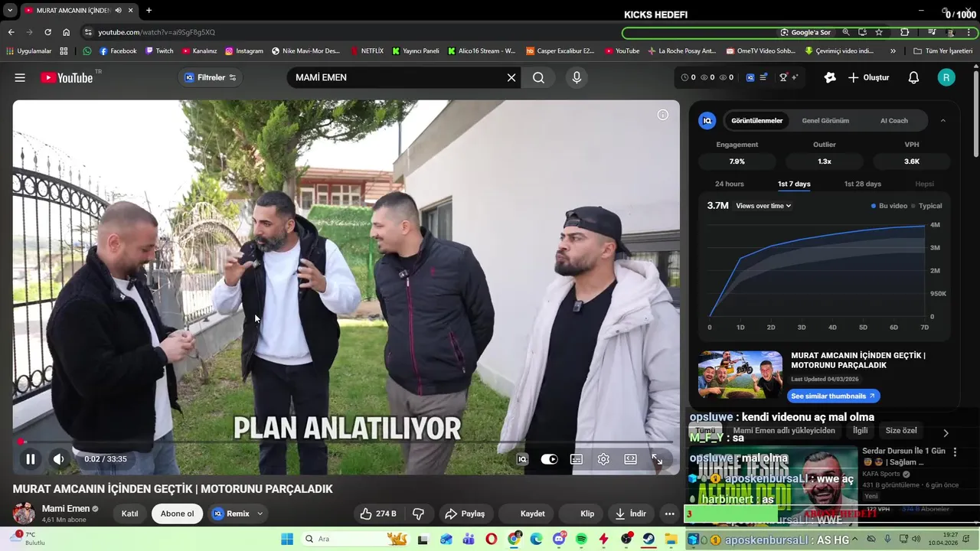Share video using Paylaş

tap(465, 514)
